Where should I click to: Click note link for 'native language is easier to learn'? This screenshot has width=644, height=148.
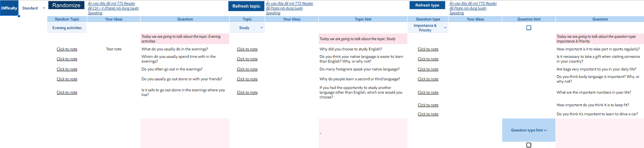tap(247, 59)
